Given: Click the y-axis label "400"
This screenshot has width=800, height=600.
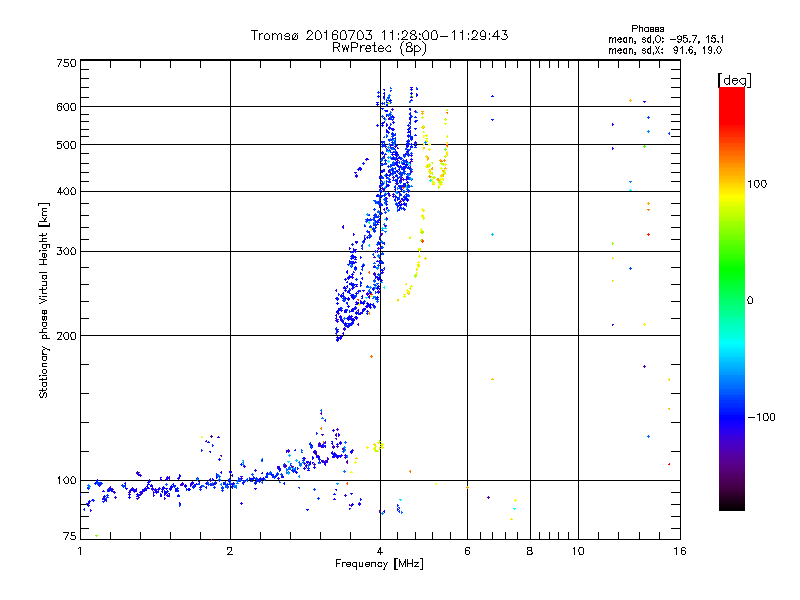Looking at the screenshot, I should 66,191.
